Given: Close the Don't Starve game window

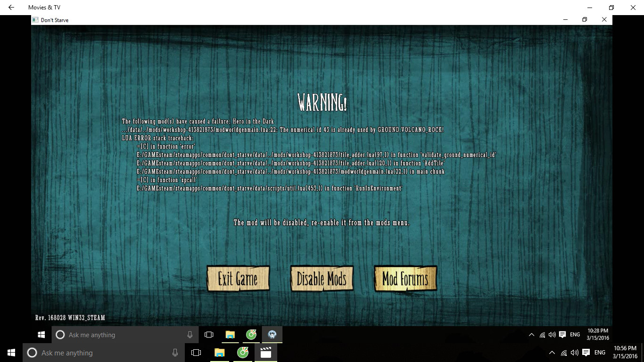Looking at the screenshot, I should pyautogui.click(x=604, y=20).
